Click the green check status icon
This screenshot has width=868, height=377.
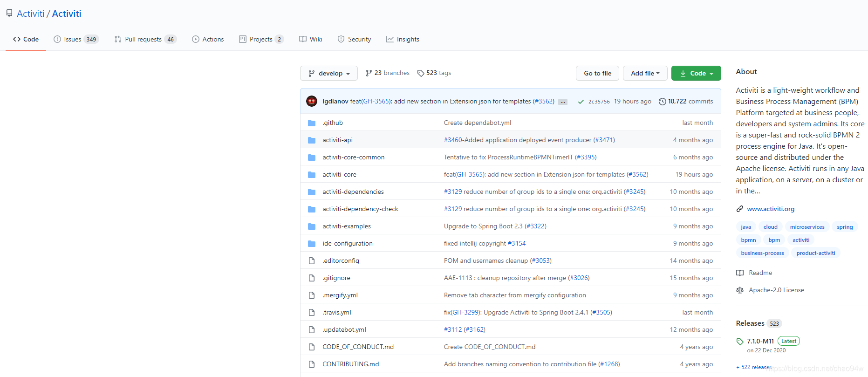pos(581,102)
